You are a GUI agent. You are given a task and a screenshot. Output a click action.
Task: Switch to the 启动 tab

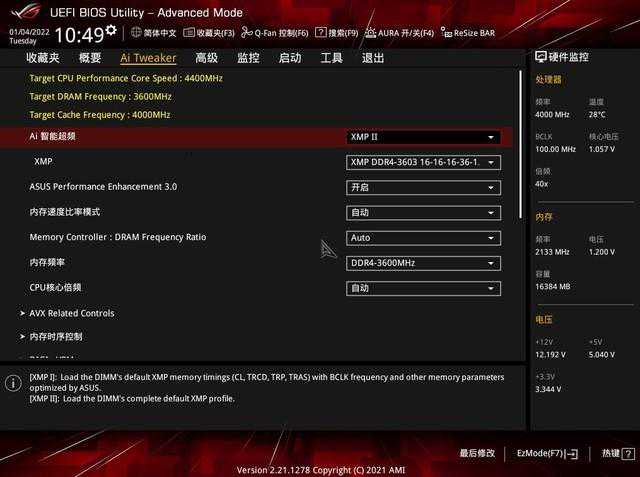(x=290, y=58)
